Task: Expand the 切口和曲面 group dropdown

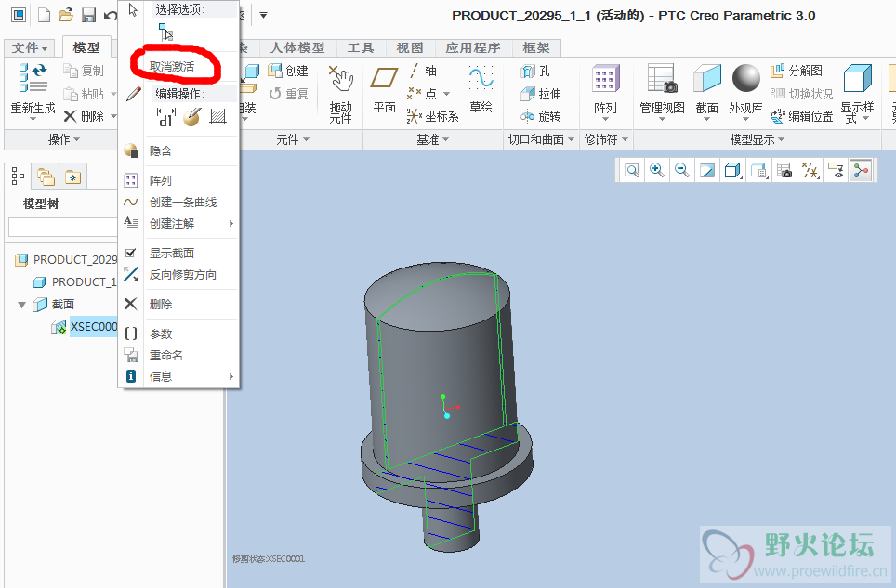Action: point(541,139)
